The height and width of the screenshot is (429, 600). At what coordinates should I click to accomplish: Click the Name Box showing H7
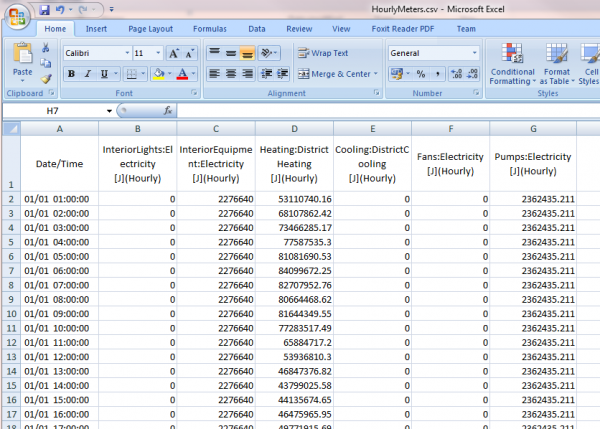[53, 111]
